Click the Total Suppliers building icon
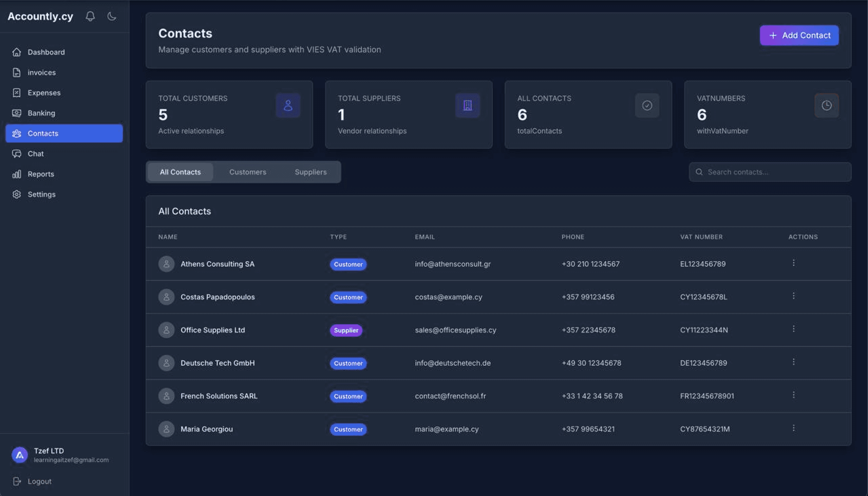The image size is (868, 496). point(467,106)
